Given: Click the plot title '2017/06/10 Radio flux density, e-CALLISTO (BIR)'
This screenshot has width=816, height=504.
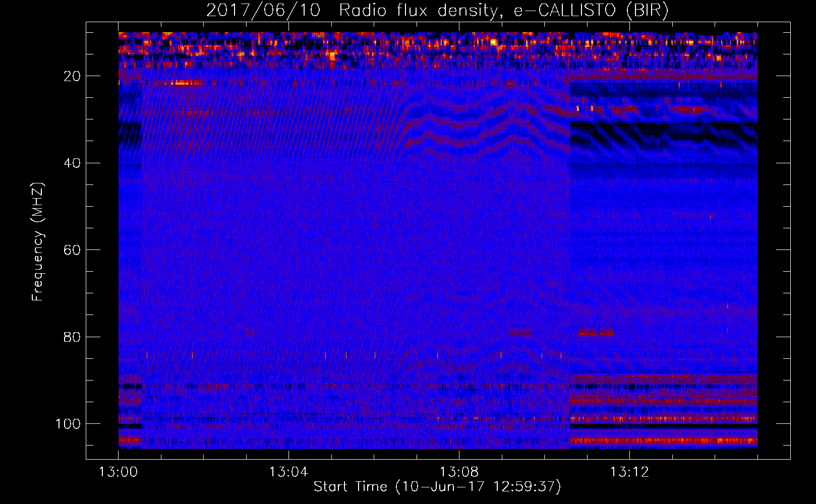Looking at the screenshot, I should pos(437,11).
